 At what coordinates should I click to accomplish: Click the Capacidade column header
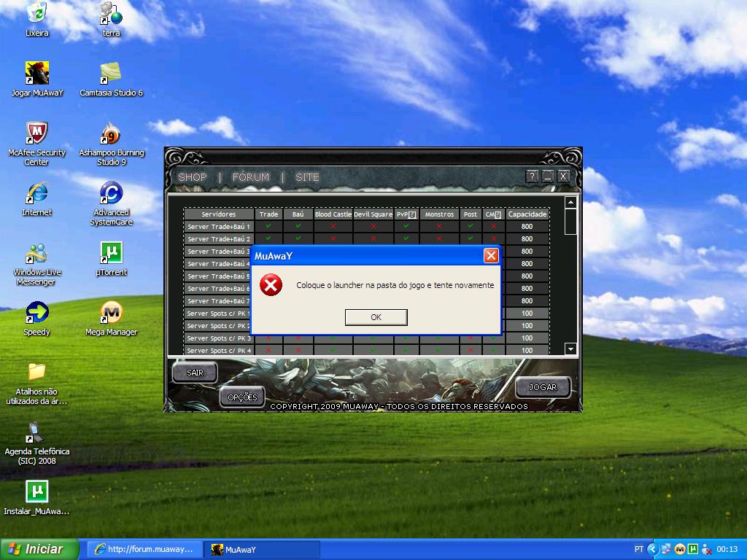pos(527,214)
